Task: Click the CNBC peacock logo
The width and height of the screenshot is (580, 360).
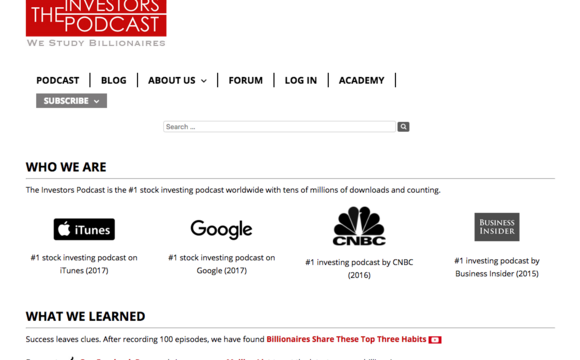Action: click(359, 226)
